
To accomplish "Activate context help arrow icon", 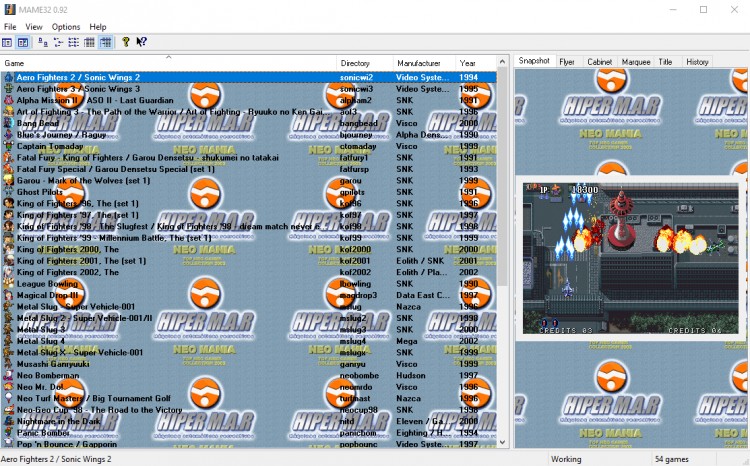I will point(141,42).
